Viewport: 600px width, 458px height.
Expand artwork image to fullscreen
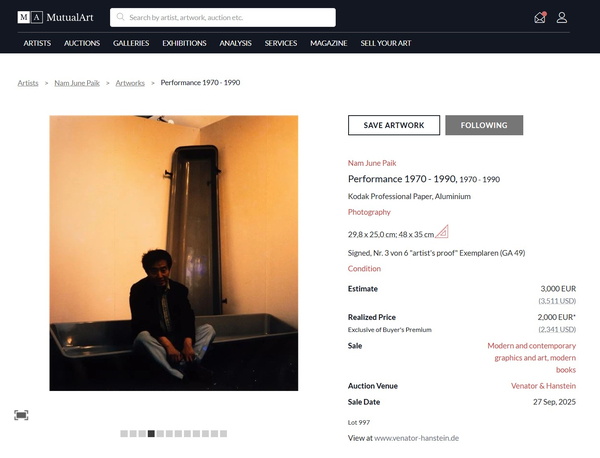tap(21, 415)
